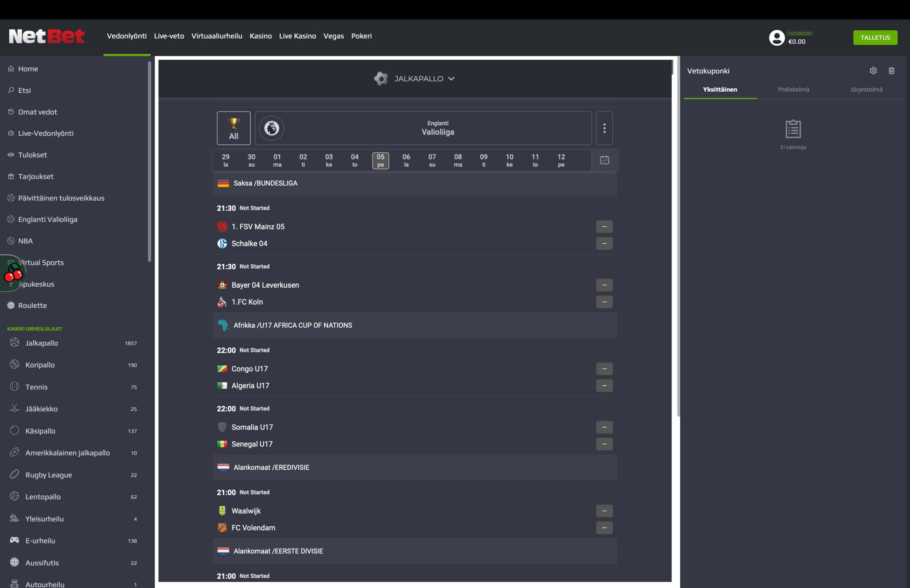Open bet slip settings gear icon

[873, 71]
